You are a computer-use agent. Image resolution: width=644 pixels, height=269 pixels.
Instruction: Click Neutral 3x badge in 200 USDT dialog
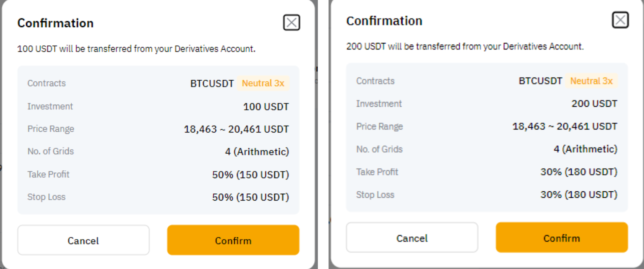point(591,81)
